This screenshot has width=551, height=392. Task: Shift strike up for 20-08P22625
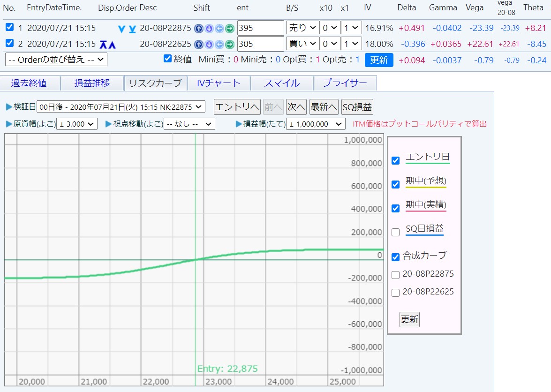(199, 44)
